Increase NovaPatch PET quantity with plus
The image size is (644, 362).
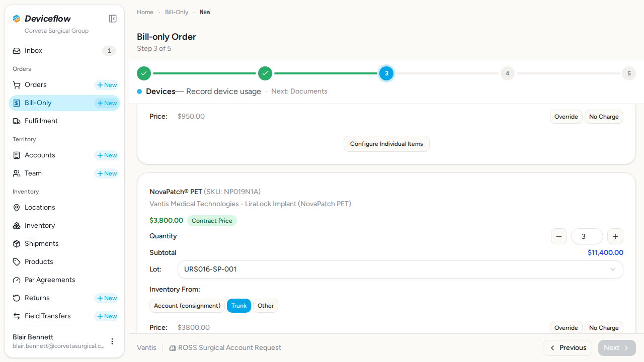tap(615, 236)
